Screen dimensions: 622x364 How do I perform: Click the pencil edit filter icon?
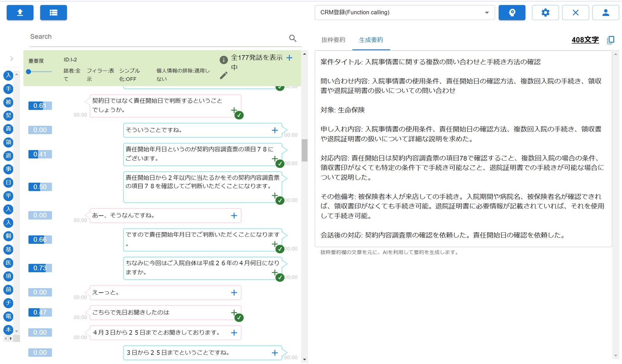pyautogui.click(x=224, y=76)
